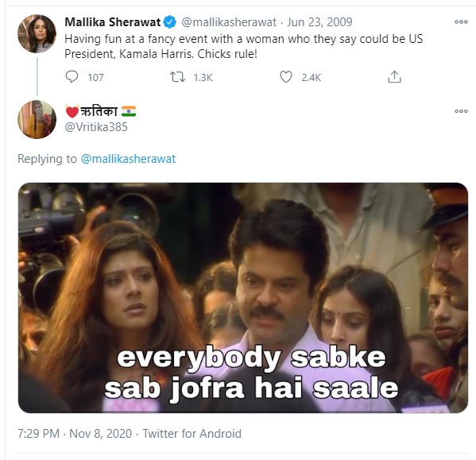The height and width of the screenshot is (460, 476).
Task: Like the tweet with heart icon
Action: click(285, 77)
